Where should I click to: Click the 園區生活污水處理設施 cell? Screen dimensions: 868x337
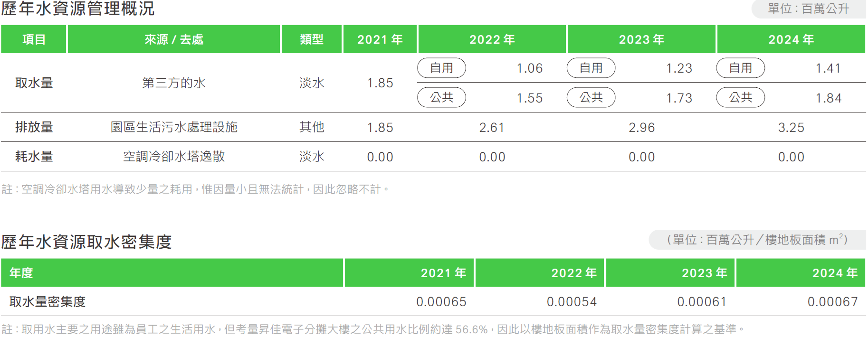tap(174, 127)
